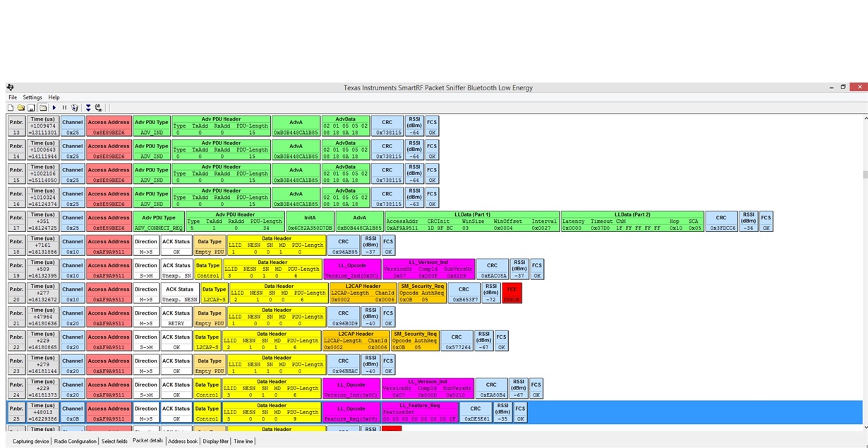Click Channel 0x25 cell of packet 15
The image size is (868, 448).
click(73, 174)
